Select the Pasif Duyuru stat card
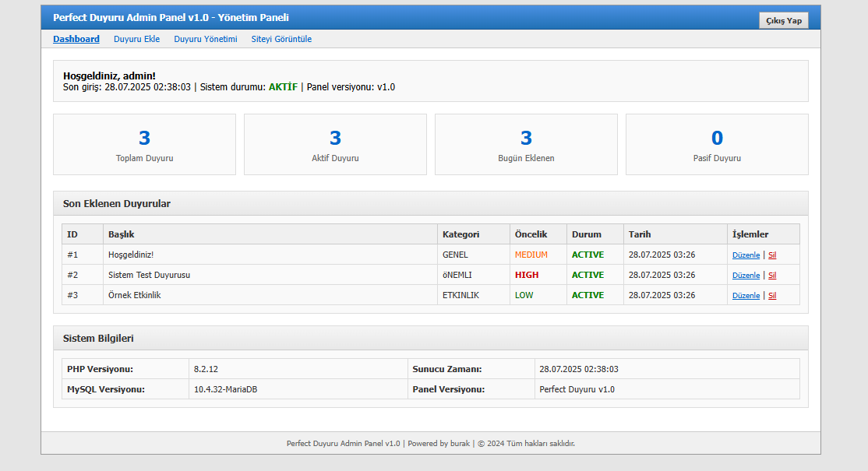 click(717, 145)
